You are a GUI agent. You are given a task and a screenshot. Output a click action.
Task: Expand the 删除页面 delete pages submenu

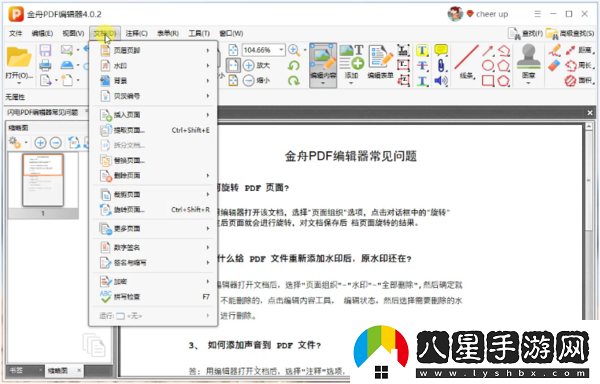pyautogui.click(x=153, y=176)
